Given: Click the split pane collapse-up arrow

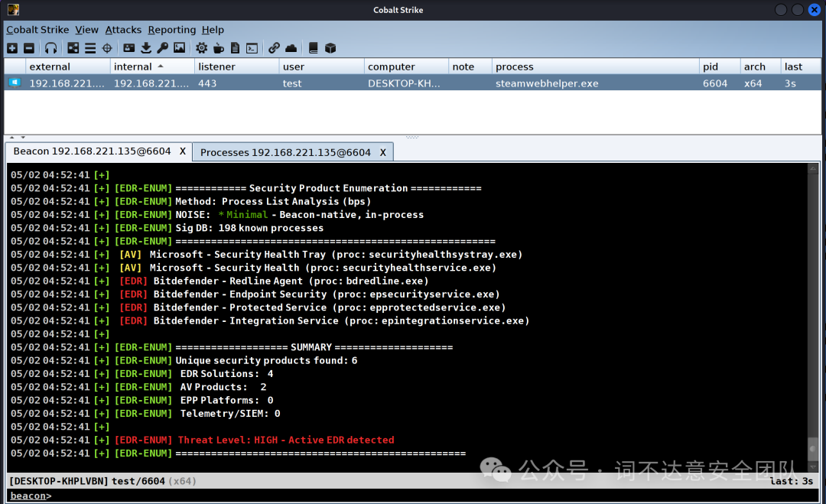Looking at the screenshot, I should 12,138.
